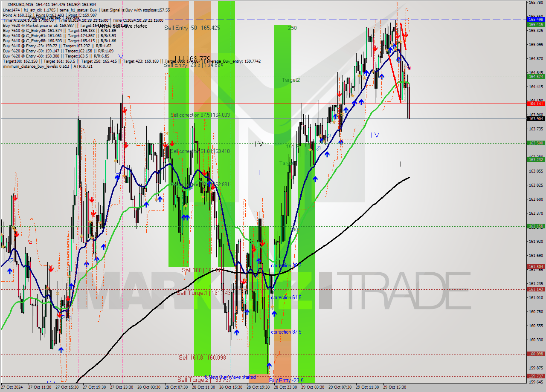This screenshot has width=546, height=392.
Task: Click the 161.920 price axis tick
Action: coord(535,242)
